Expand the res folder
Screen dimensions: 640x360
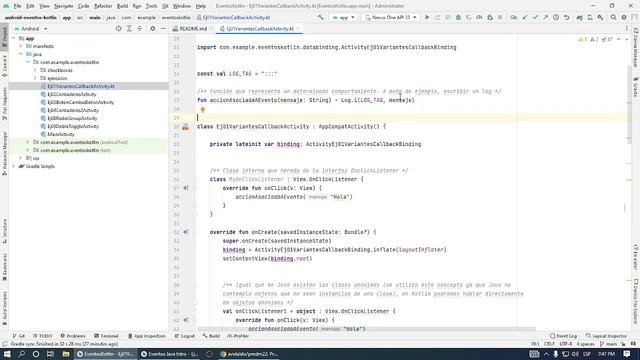point(21,158)
